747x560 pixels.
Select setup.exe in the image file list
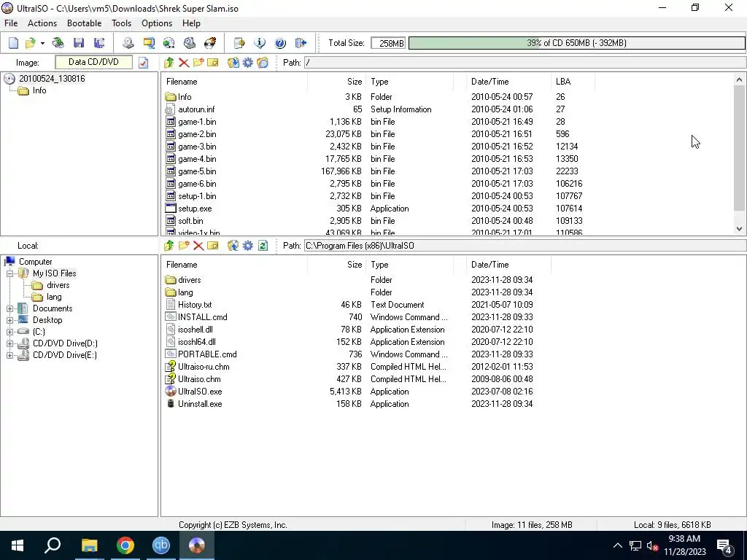(x=195, y=209)
